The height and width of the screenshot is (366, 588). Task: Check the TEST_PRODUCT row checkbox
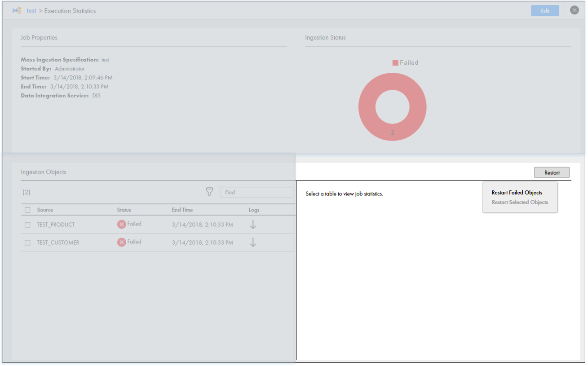pyautogui.click(x=28, y=225)
